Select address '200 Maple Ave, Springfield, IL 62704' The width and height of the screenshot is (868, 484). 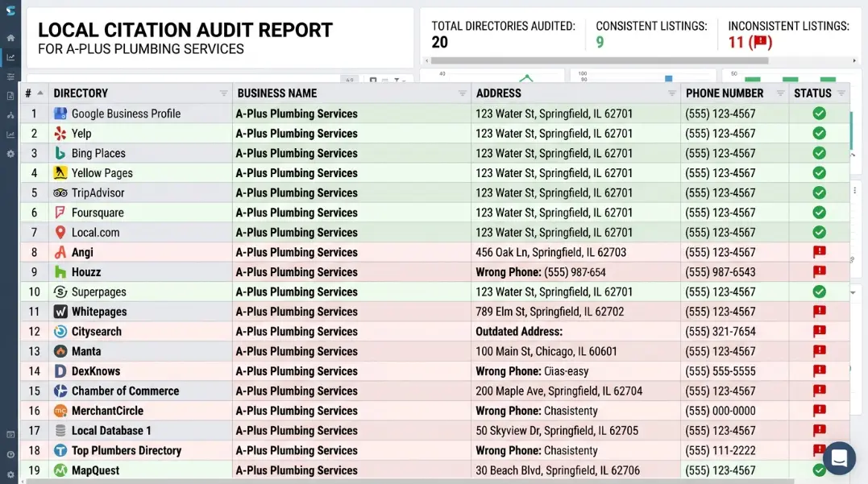pos(559,391)
